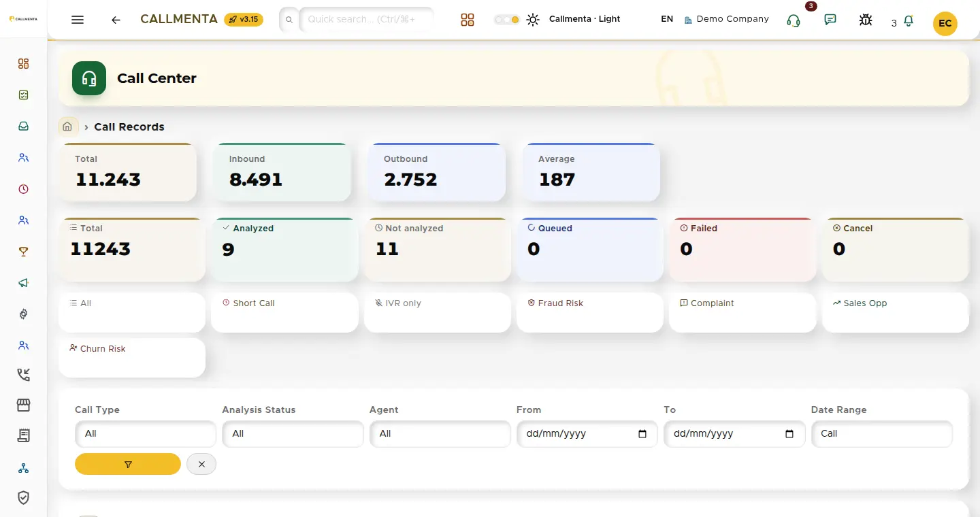Viewport: 980px width, 517px height.
Task: Open the hamburger menu
Action: (78, 20)
